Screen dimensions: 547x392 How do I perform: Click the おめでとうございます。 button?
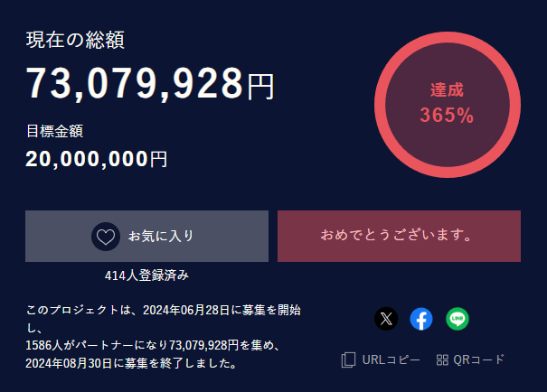[x=399, y=236]
